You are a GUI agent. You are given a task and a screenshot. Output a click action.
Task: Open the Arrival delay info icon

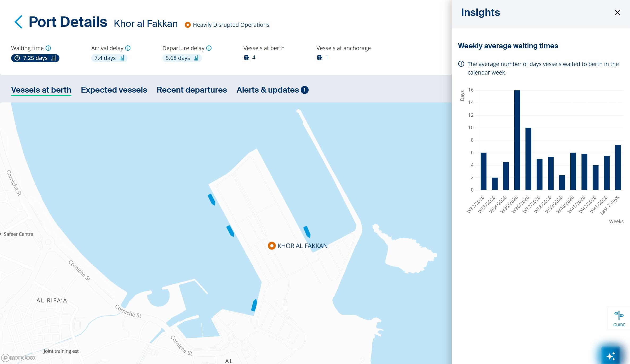point(128,48)
